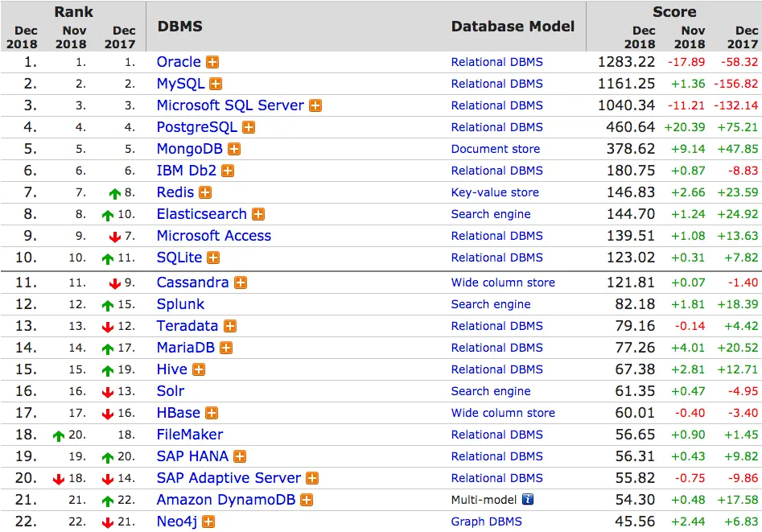Click the plus icon beside Cassandra
The image size is (762, 532).
tap(240, 282)
